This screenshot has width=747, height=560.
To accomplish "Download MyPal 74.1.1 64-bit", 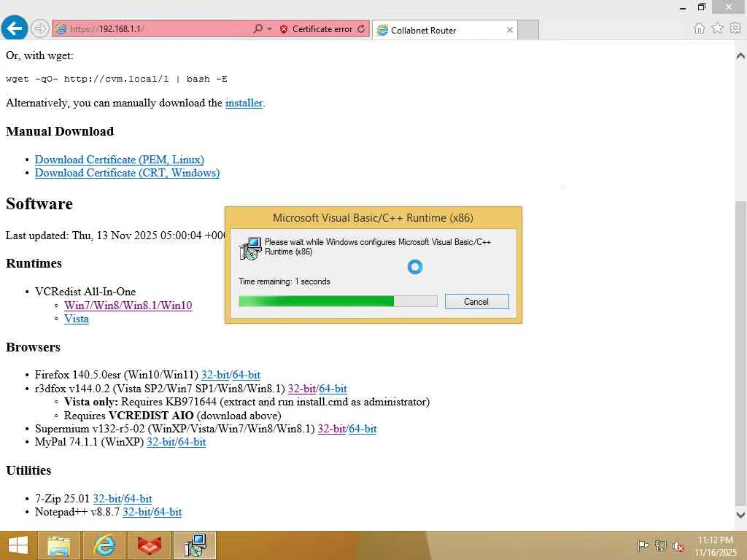I will point(192,442).
